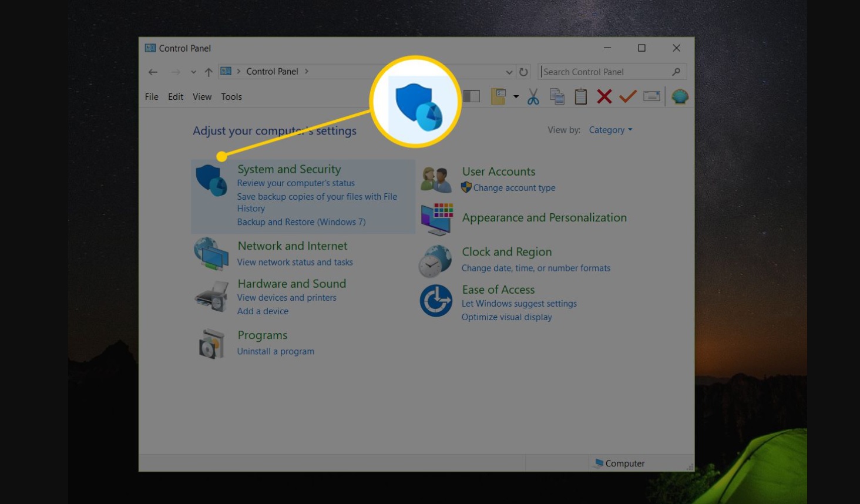Open User Accounts heading
This screenshot has height=504, width=860.
[499, 172]
